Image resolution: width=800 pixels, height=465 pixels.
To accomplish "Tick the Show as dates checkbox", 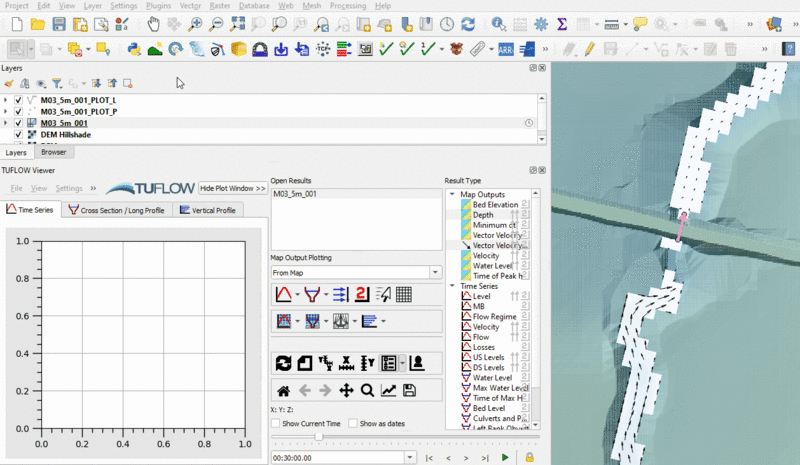I will pyautogui.click(x=353, y=424).
